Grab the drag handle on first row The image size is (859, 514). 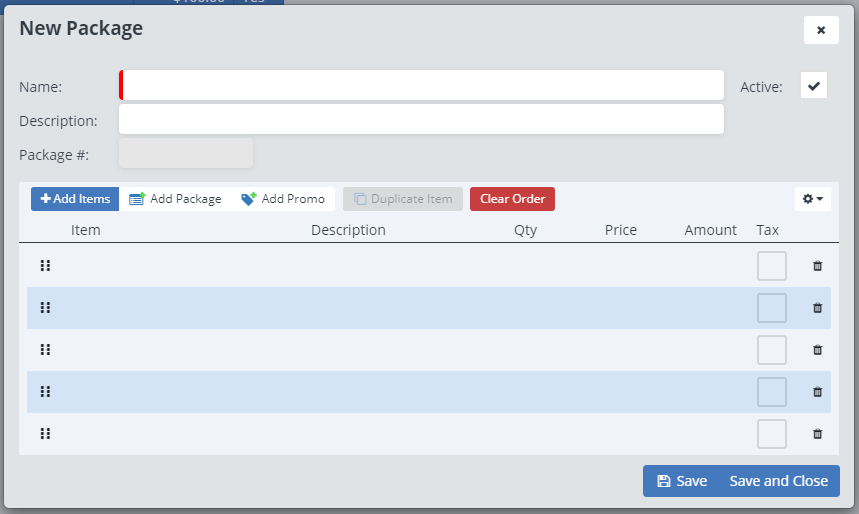pyautogui.click(x=45, y=266)
